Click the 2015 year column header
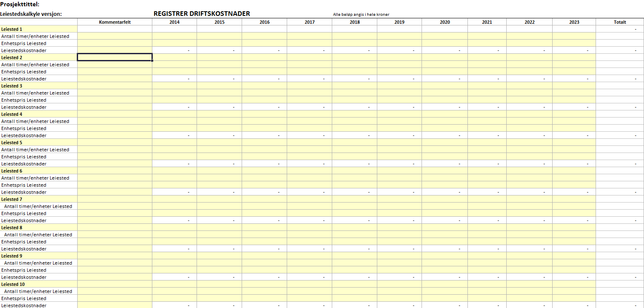Screen dimensions: 644x308 tap(219, 22)
